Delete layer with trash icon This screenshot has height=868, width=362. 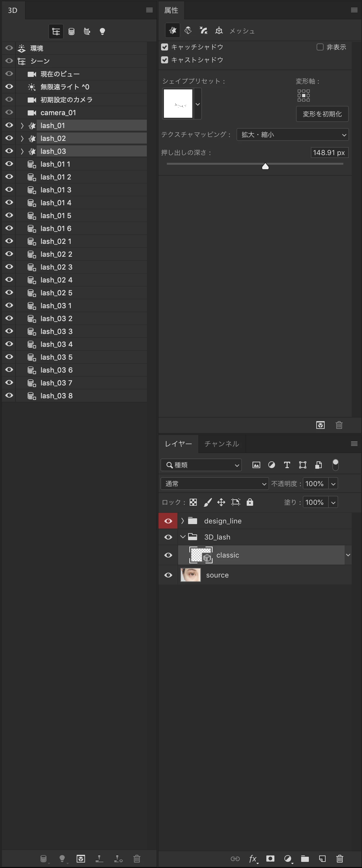(x=340, y=859)
